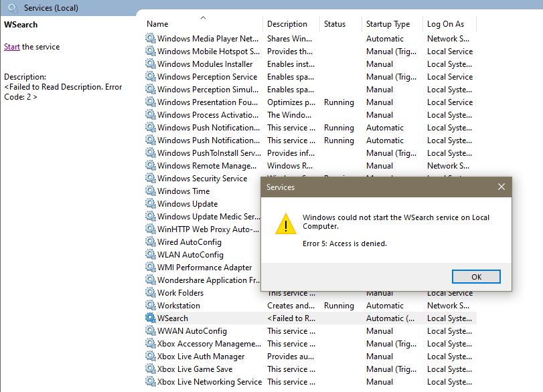543x392 pixels.
Task: Click the WinHTTP Web Proxy Auto-Discovery gear icon
Action: [150, 229]
